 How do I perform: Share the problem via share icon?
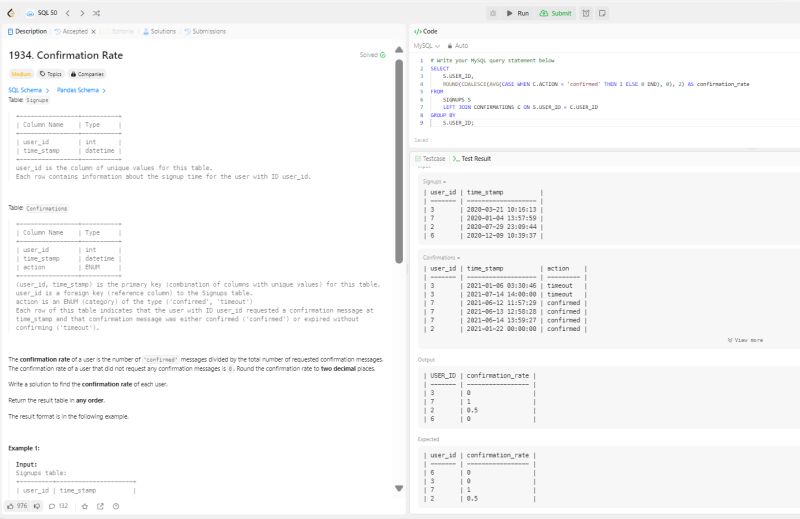[x=100, y=506]
